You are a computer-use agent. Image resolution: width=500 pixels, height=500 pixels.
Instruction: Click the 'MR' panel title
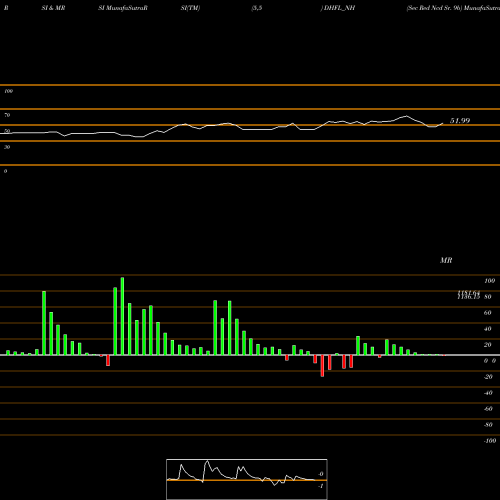[x=446, y=260]
